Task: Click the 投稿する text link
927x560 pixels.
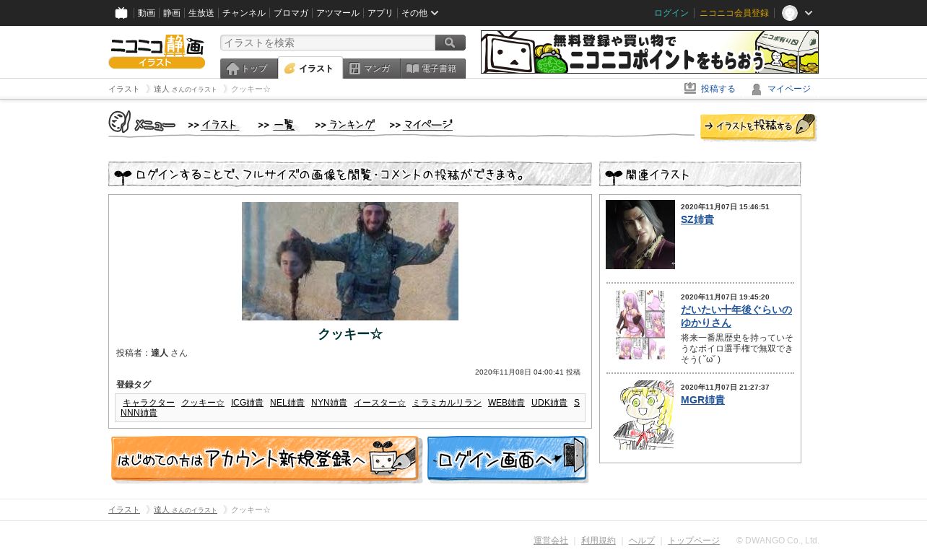Action: 718,89
